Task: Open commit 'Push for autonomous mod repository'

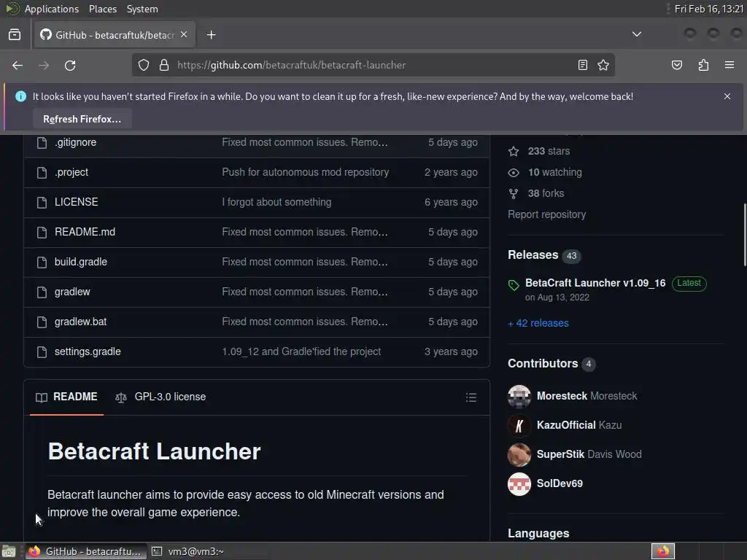Action: (x=306, y=172)
